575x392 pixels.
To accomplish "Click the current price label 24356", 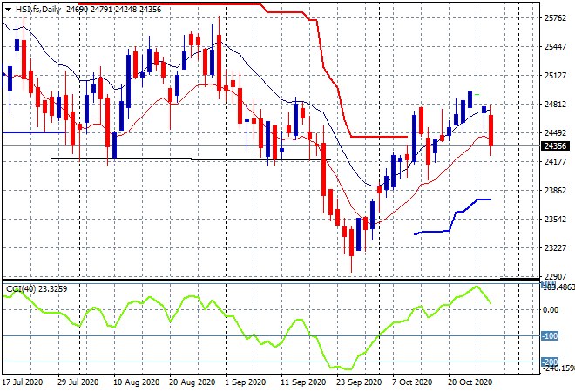I will pyautogui.click(x=555, y=146).
